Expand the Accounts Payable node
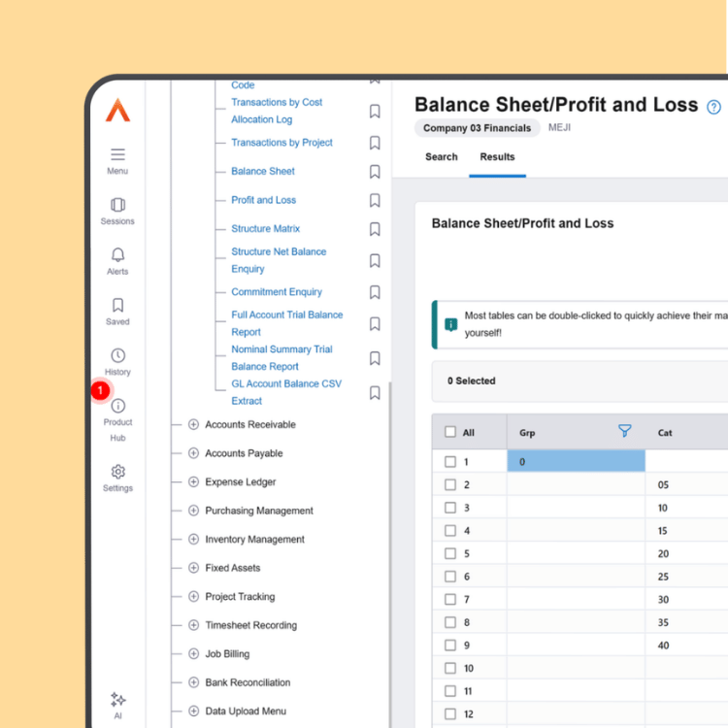 [x=193, y=453]
